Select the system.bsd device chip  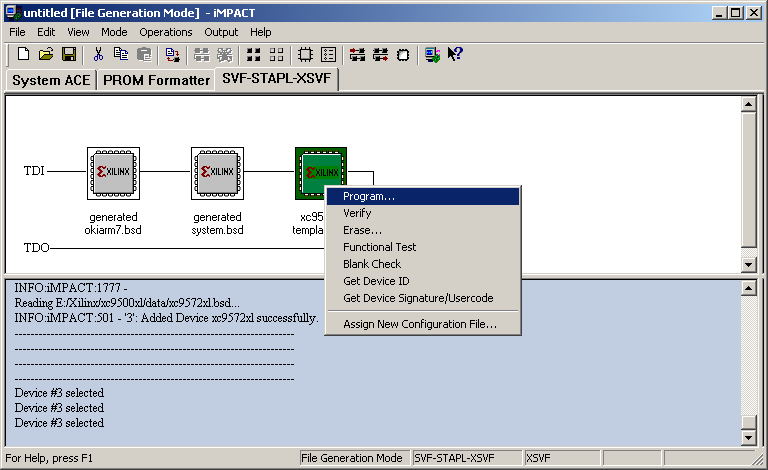217,173
